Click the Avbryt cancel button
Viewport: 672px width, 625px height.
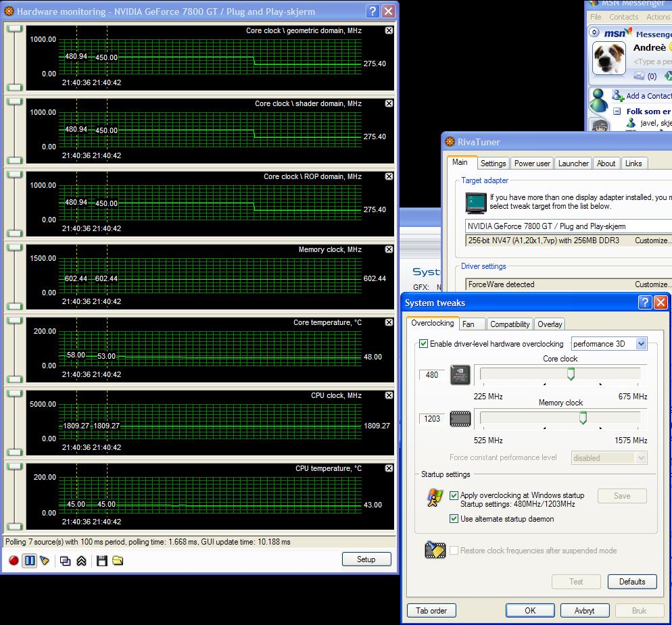[585, 610]
